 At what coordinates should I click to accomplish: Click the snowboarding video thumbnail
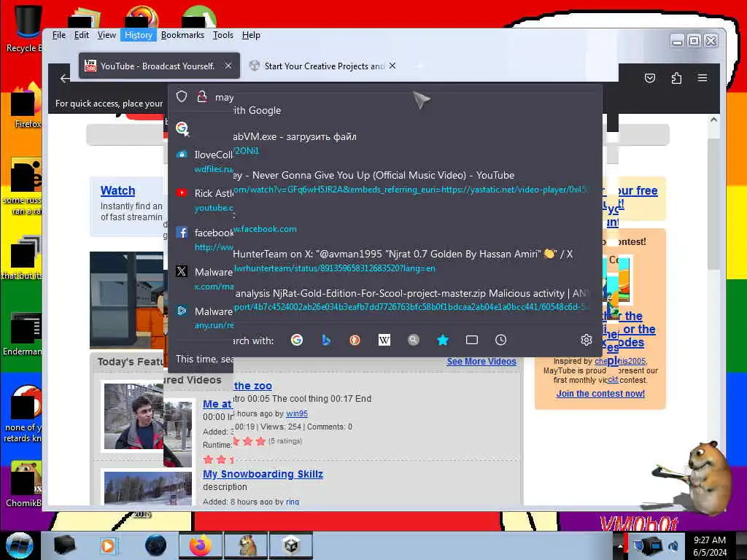click(x=147, y=488)
